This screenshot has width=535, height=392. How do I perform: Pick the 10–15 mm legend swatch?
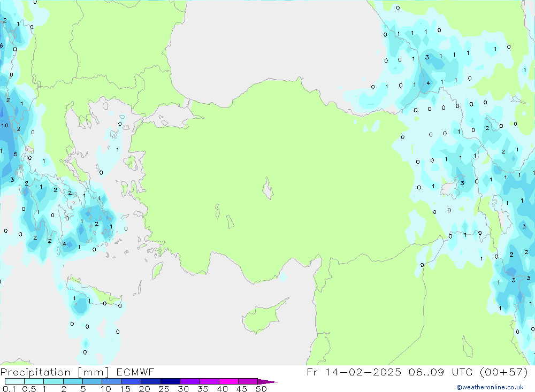(x=112, y=381)
